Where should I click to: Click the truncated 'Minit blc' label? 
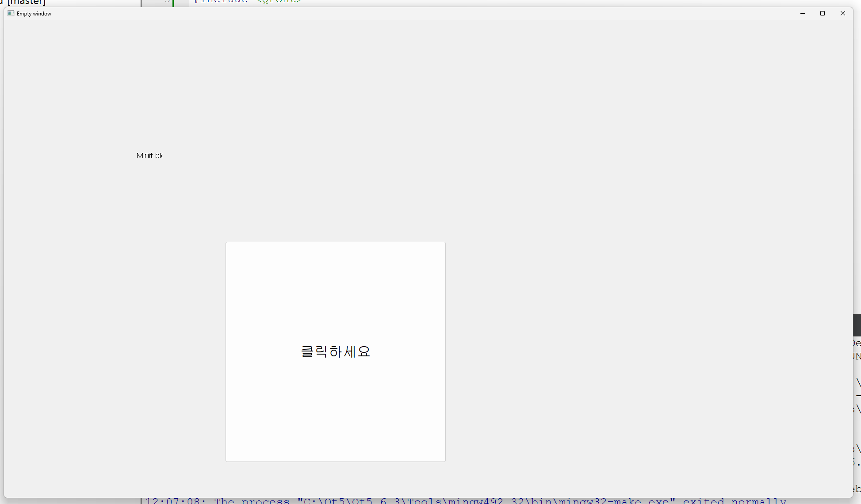click(149, 156)
